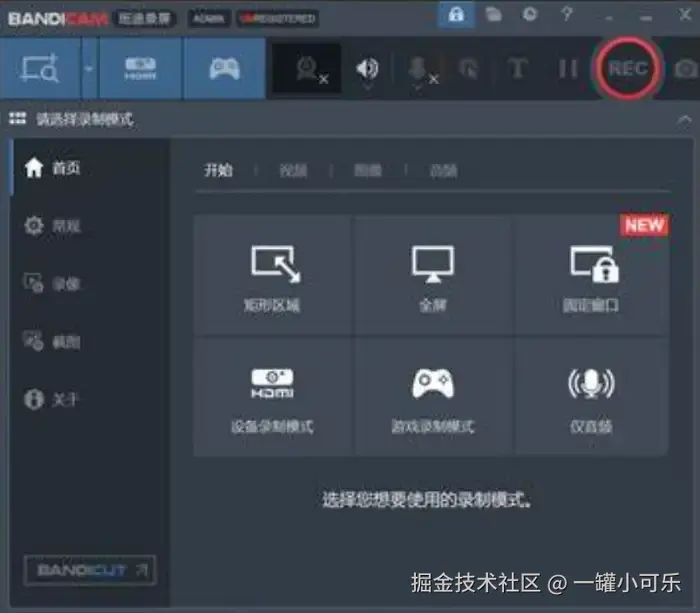Choose the window card with the lock icon

tap(592, 275)
